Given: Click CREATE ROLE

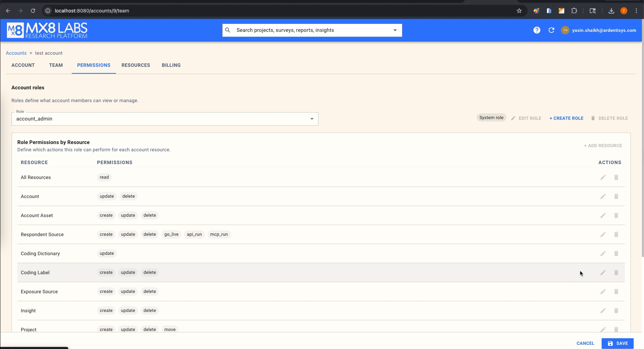Looking at the screenshot, I should click(x=566, y=118).
